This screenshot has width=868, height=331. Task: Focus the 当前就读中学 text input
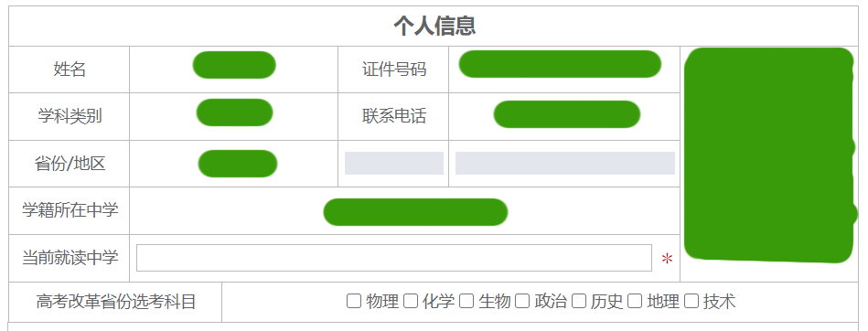[x=394, y=258]
